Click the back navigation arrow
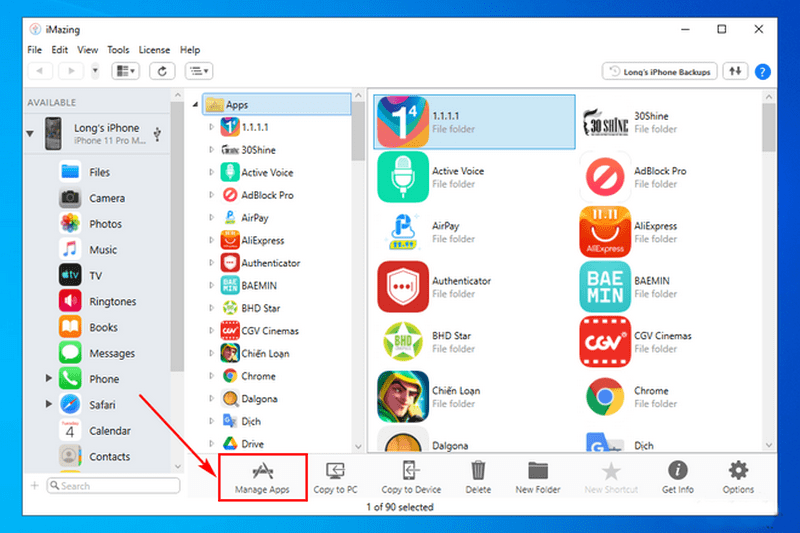 (x=39, y=71)
